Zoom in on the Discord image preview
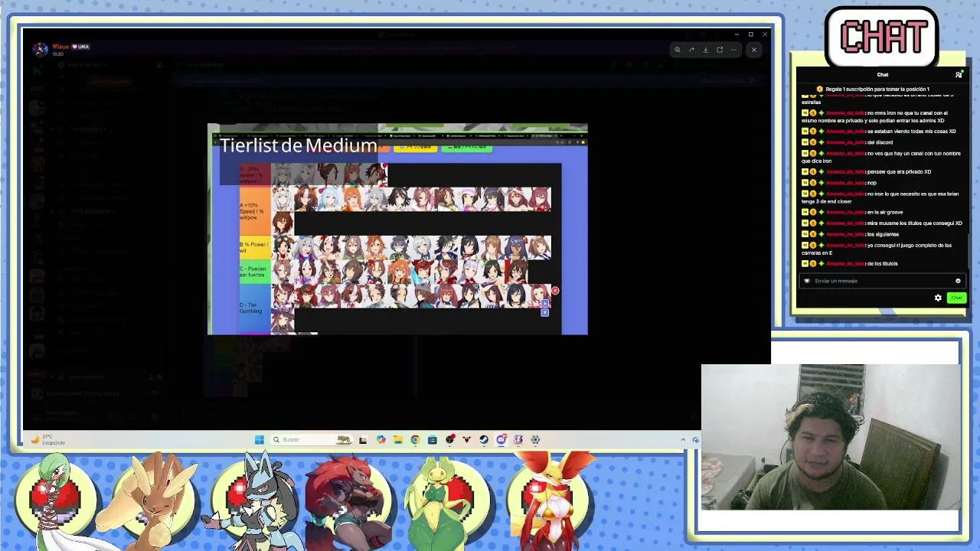This screenshot has height=551, width=980. pyautogui.click(x=677, y=50)
